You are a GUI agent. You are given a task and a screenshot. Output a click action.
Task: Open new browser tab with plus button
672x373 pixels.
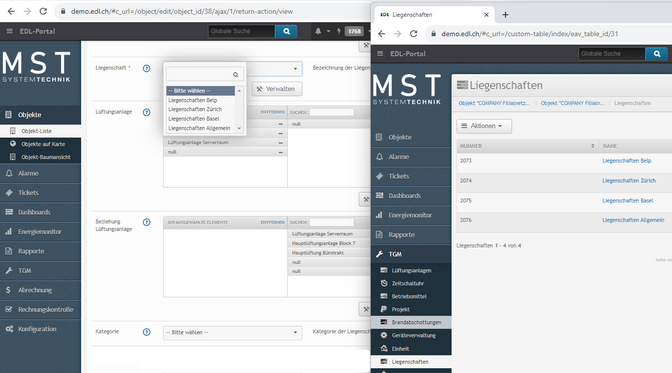(505, 15)
